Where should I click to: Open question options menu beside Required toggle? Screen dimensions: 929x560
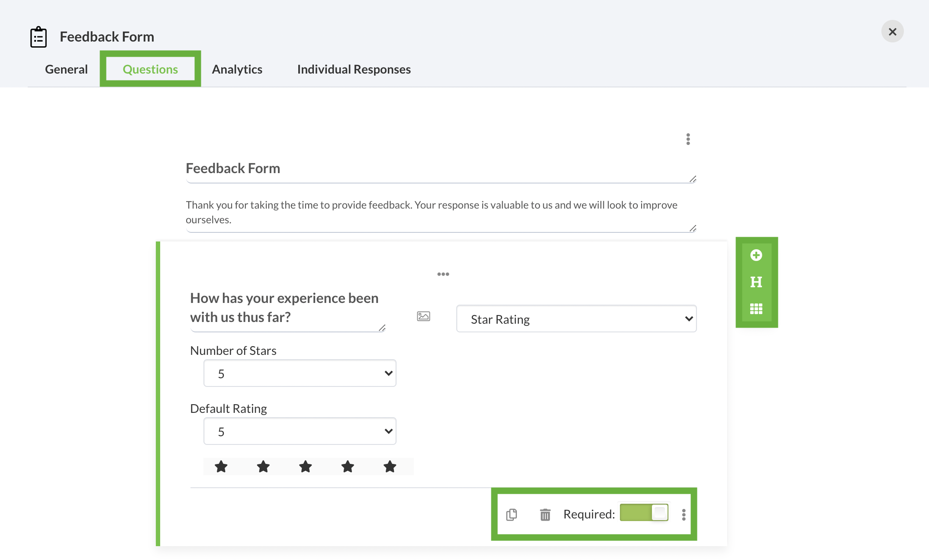(x=684, y=515)
